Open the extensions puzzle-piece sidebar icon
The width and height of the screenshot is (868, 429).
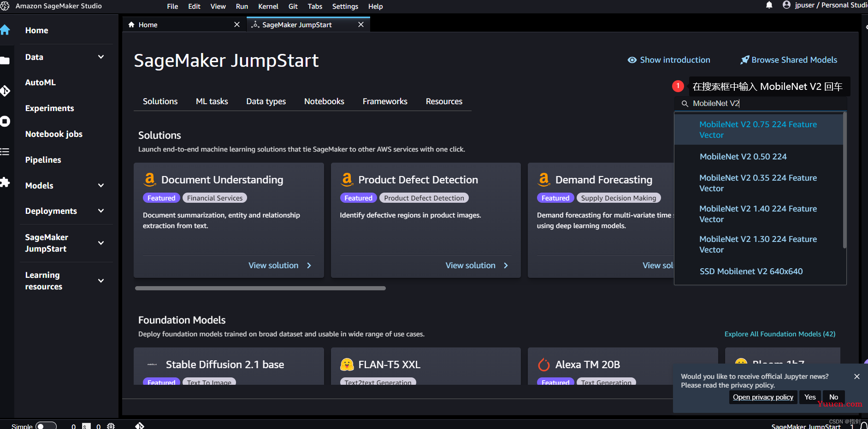(x=5, y=182)
